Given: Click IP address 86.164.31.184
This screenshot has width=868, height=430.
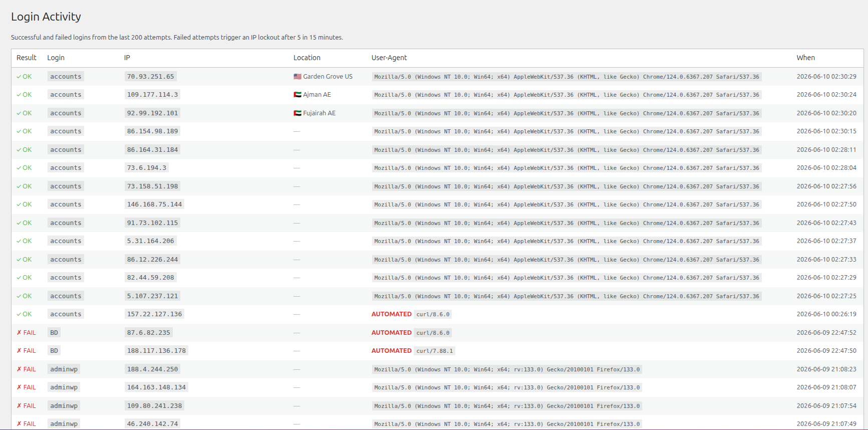Looking at the screenshot, I should tap(153, 150).
